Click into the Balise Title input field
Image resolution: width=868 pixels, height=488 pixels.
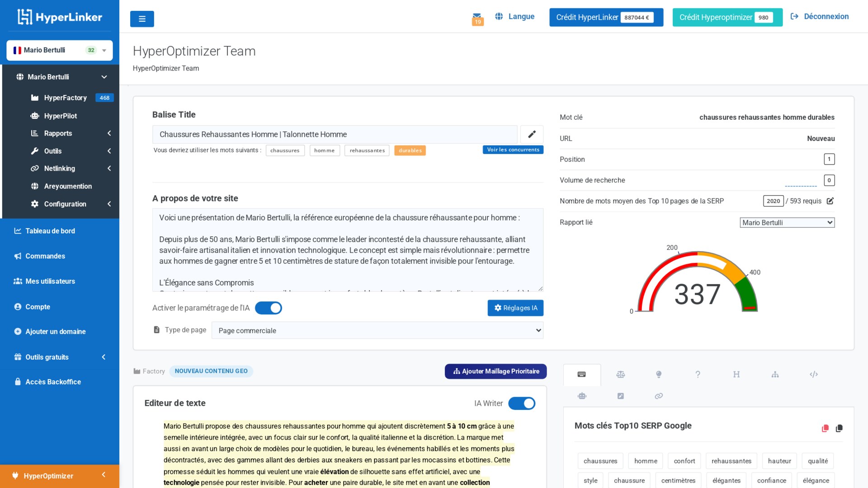335,134
